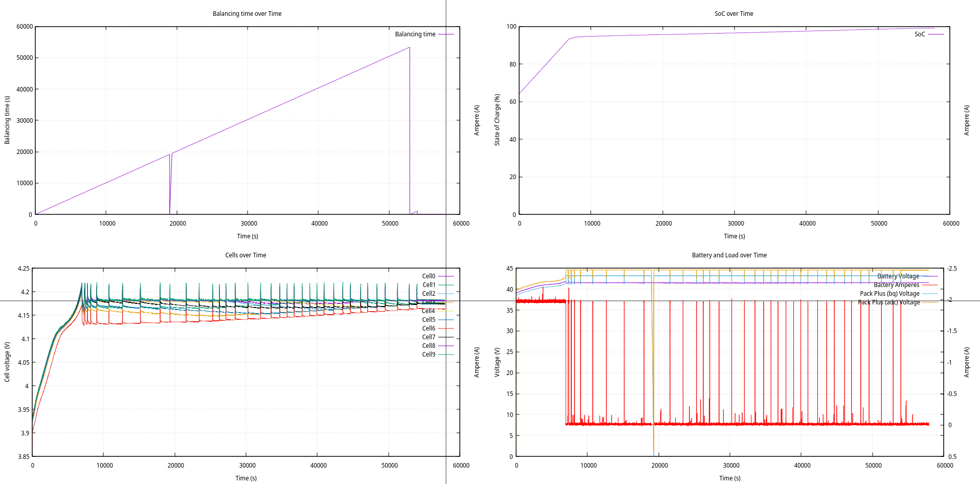This screenshot has width=980, height=484.
Task: Toggle Cell9 in the cells legend
Action: click(x=437, y=355)
